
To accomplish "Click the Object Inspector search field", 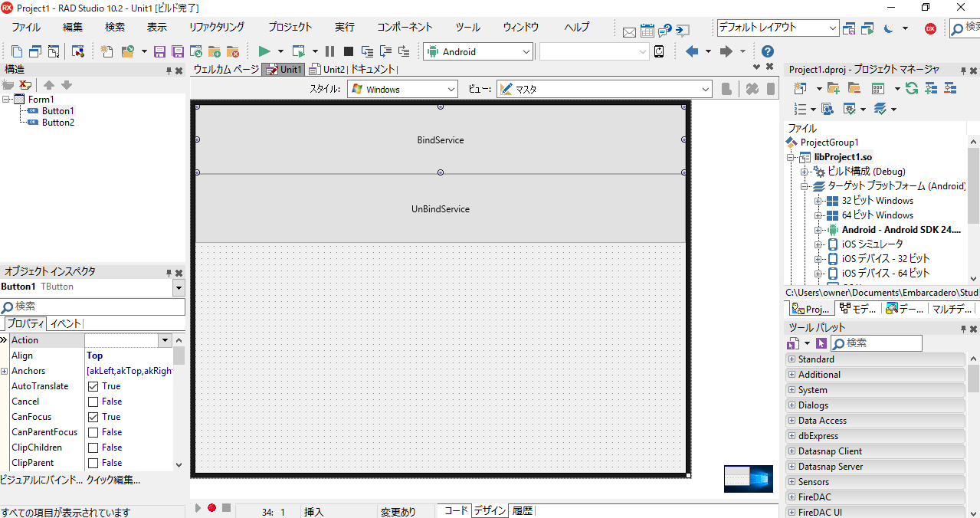I will point(93,307).
